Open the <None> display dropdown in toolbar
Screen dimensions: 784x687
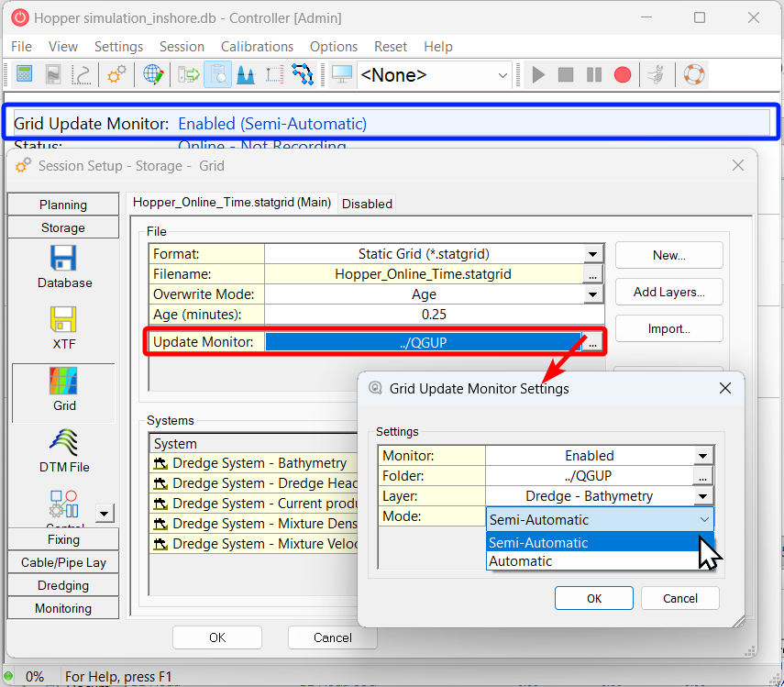click(502, 75)
